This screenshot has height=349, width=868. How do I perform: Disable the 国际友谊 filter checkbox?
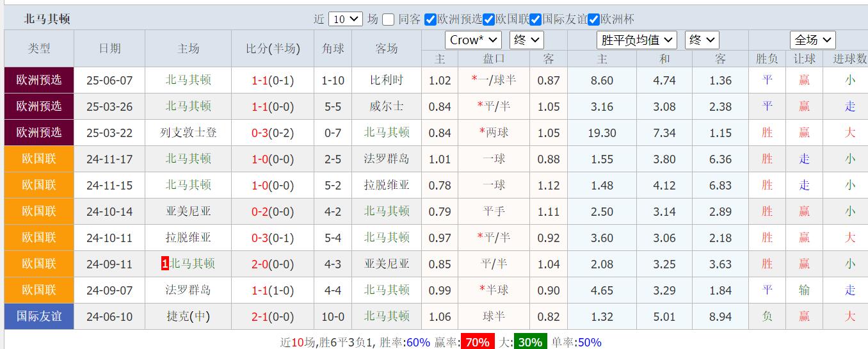tap(536, 19)
